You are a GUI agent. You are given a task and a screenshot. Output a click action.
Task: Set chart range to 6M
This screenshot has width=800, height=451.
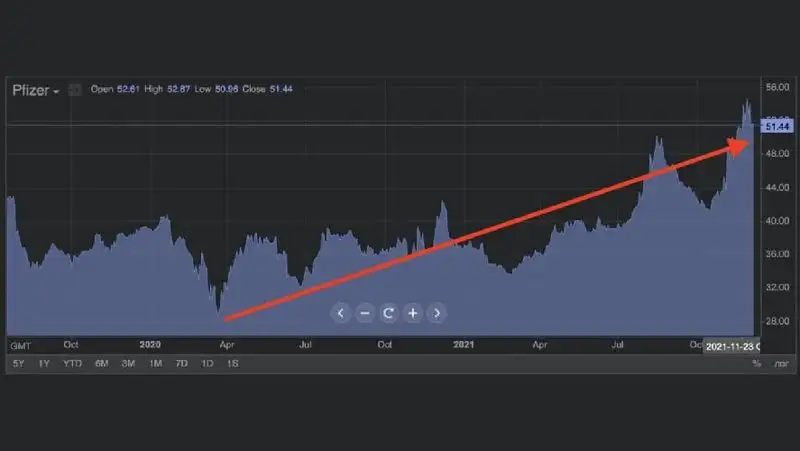point(101,363)
